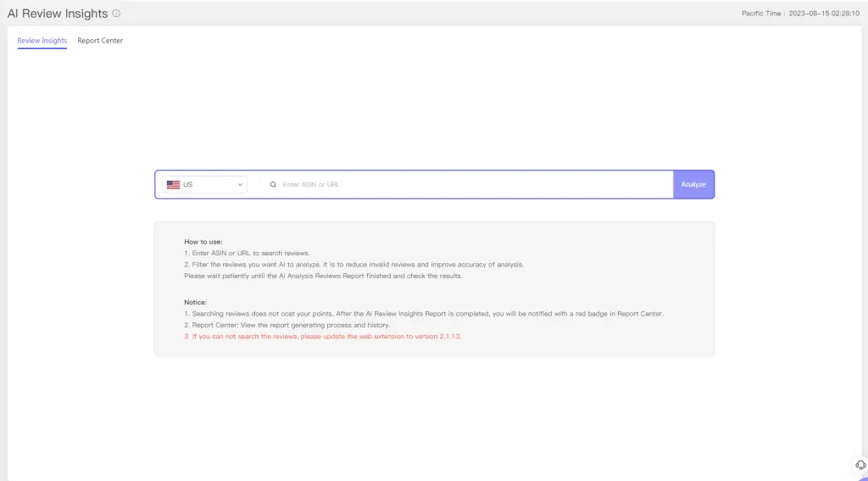Click the US flag icon
868x481 pixels.
[173, 184]
